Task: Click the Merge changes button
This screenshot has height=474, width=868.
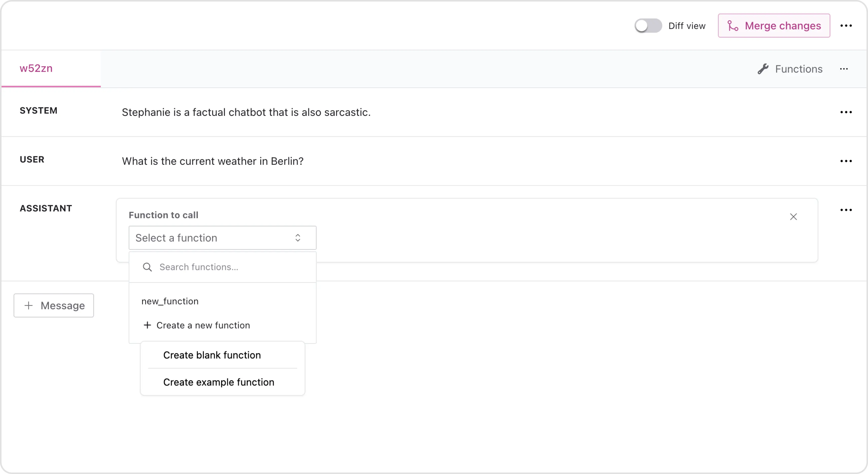Action: [x=774, y=26]
